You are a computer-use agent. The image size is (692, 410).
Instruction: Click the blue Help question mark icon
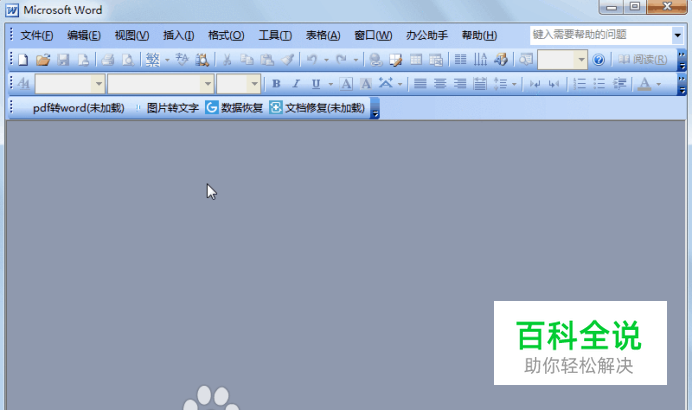click(x=598, y=60)
